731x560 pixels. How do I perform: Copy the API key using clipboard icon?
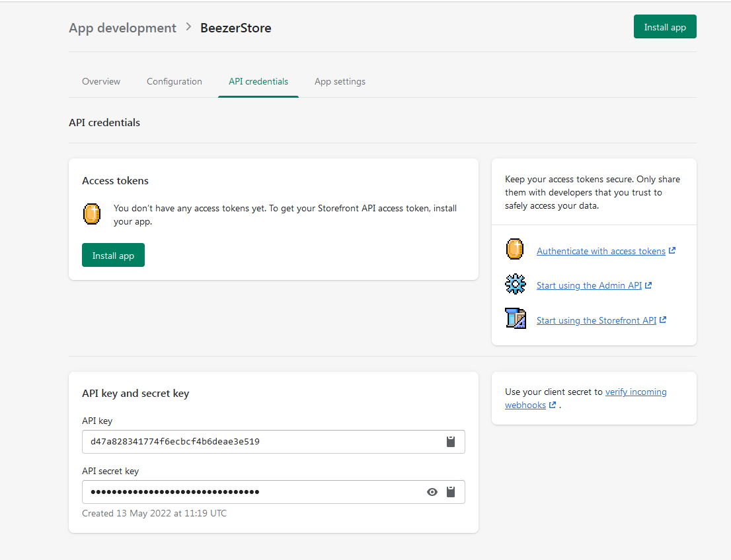(x=451, y=442)
